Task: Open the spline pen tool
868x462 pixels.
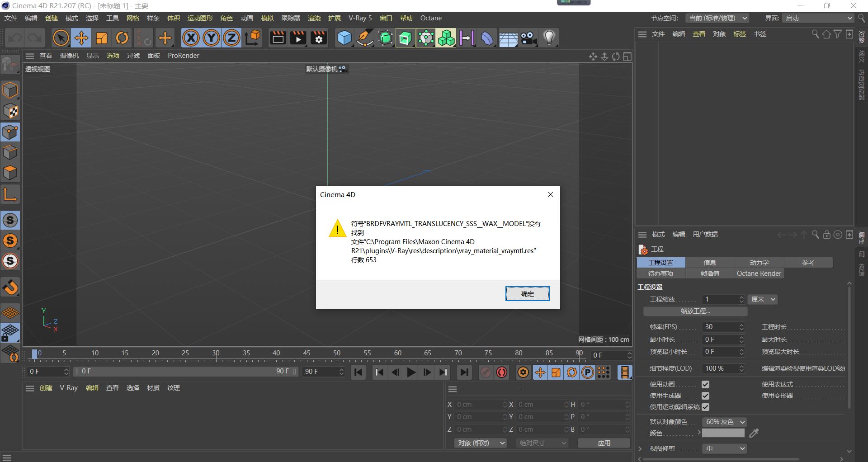Action: coord(365,38)
